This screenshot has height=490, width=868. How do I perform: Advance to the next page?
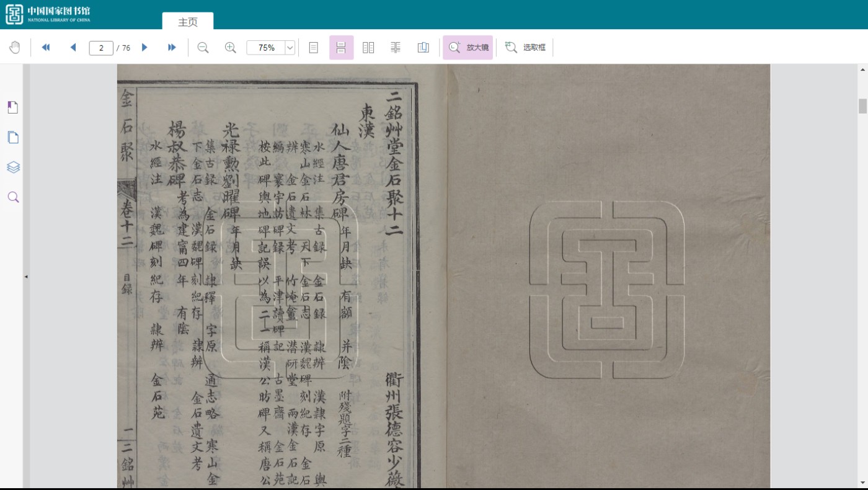144,48
